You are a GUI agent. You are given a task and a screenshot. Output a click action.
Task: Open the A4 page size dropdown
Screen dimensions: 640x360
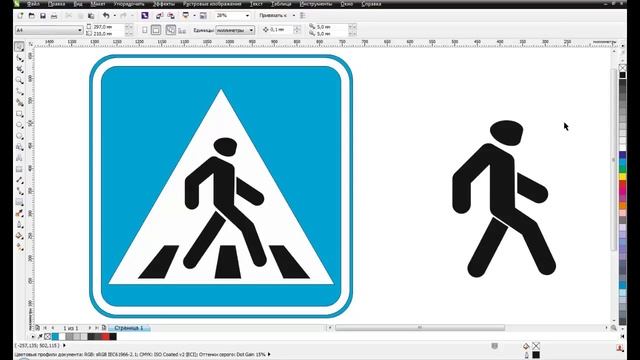click(x=80, y=30)
